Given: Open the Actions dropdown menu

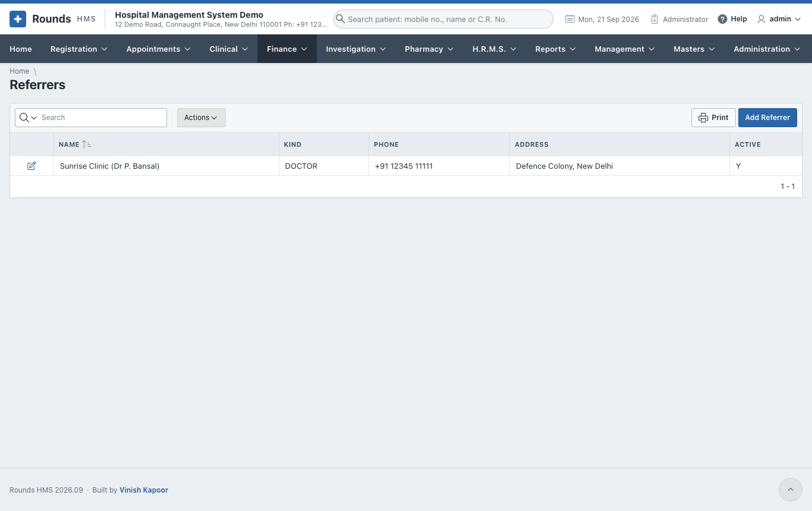Looking at the screenshot, I should (202, 118).
